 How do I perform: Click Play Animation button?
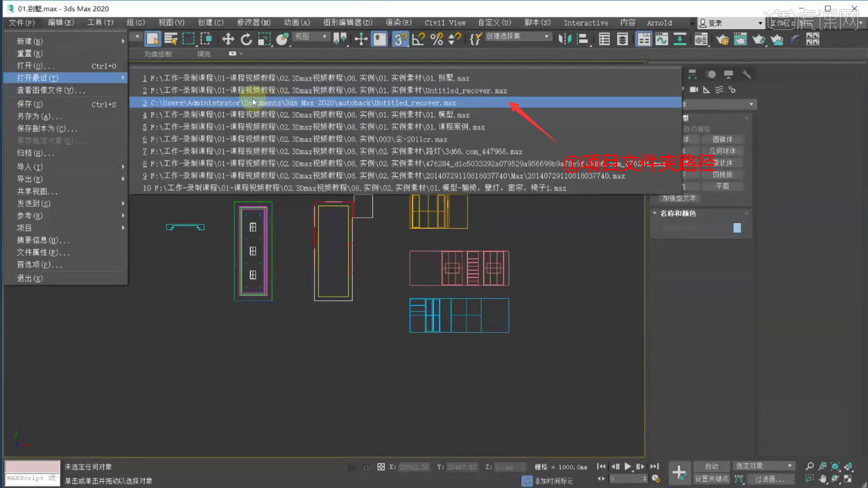coord(627,466)
